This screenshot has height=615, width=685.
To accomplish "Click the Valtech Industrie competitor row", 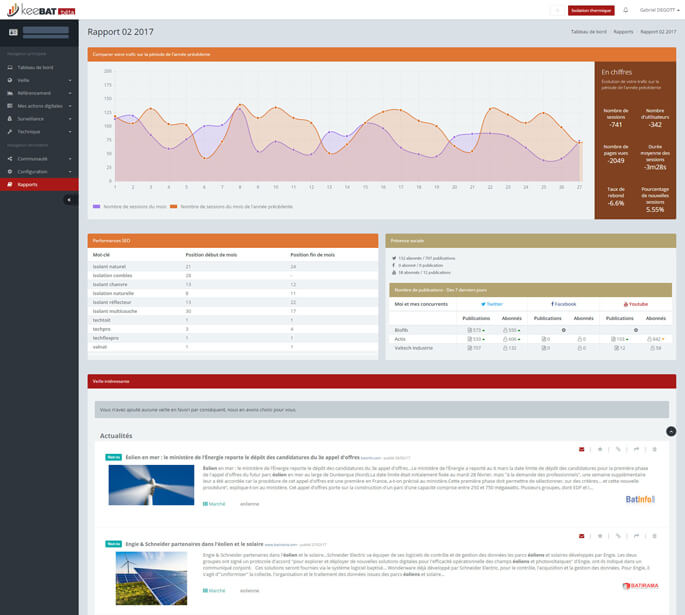I will pos(530,348).
